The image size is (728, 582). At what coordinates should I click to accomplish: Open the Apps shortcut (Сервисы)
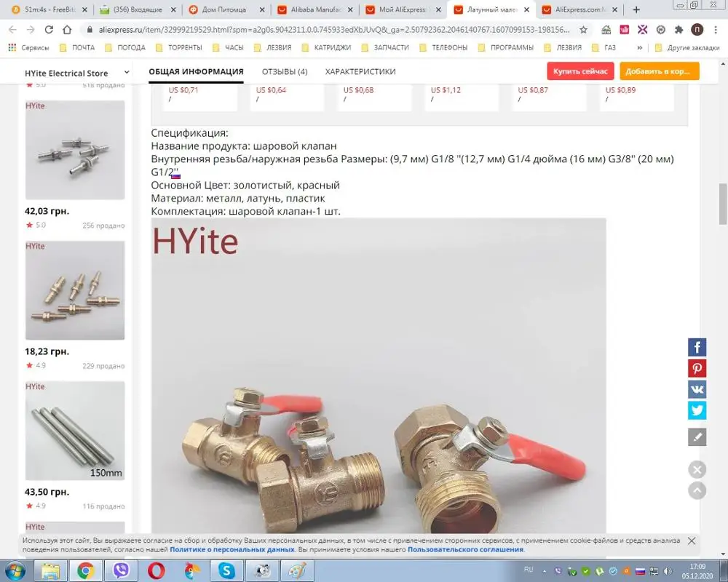(28, 47)
